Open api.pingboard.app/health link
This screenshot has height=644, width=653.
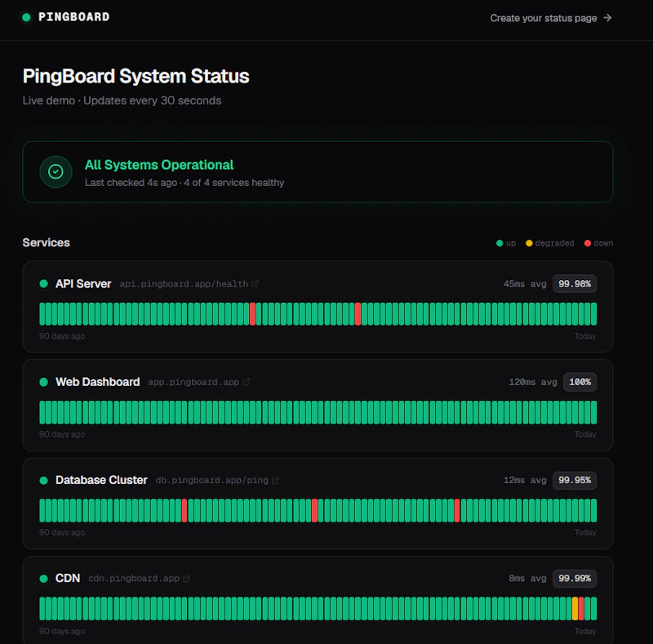[x=184, y=284]
